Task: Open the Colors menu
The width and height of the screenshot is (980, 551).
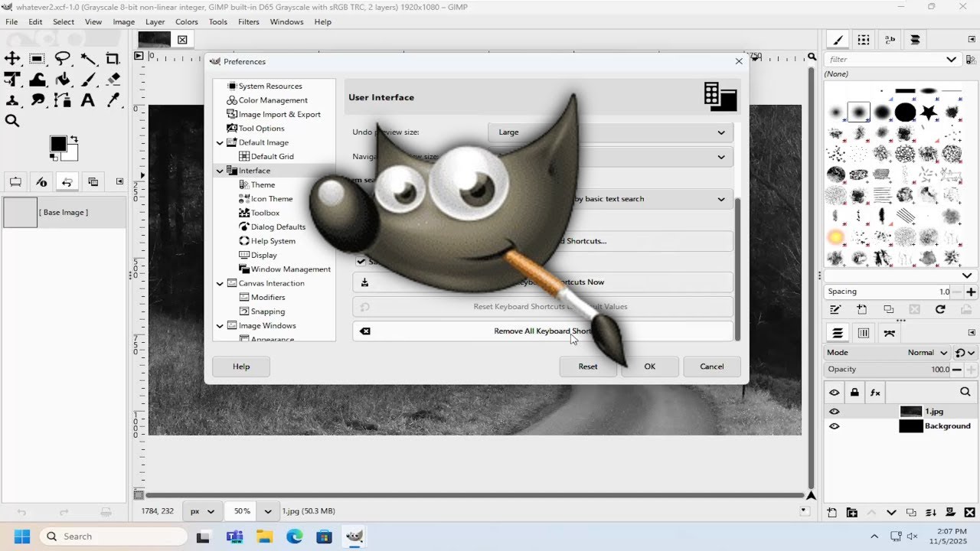Action: [x=187, y=21]
